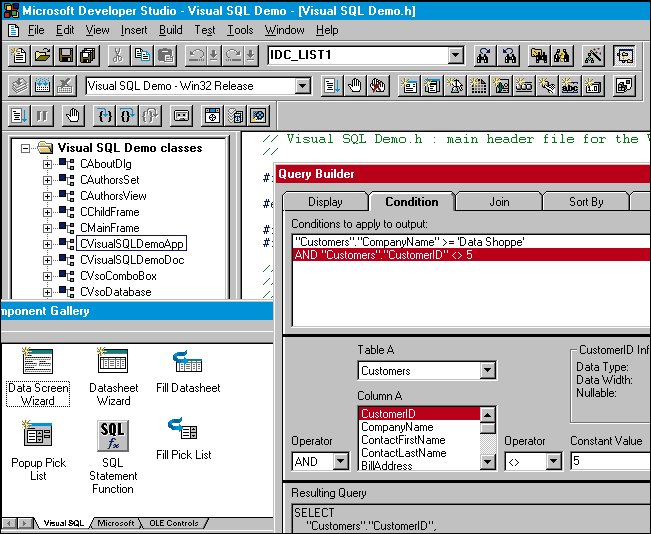Click the abc resource toolbar icon
Screen dimensions: 651x534
pyautogui.click(x=570, y=86)
